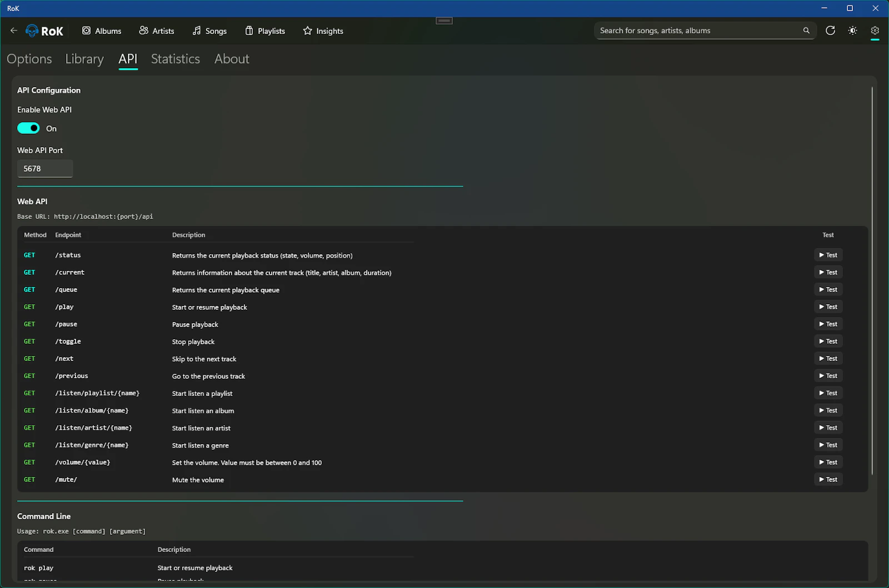
Task: Test the /queue endpoint
Action: 828,289
